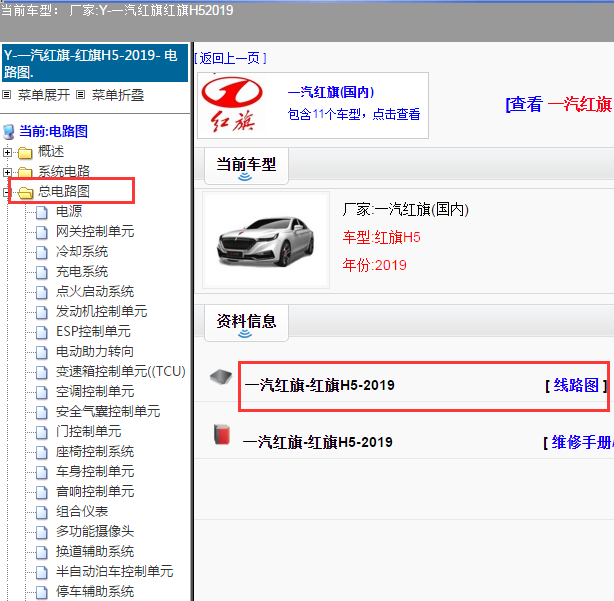Click the page icon beside 安全气囊控制单元
The height and width of the screenshot is (601, 614).
pyautogui.click(x=42, y=412)
